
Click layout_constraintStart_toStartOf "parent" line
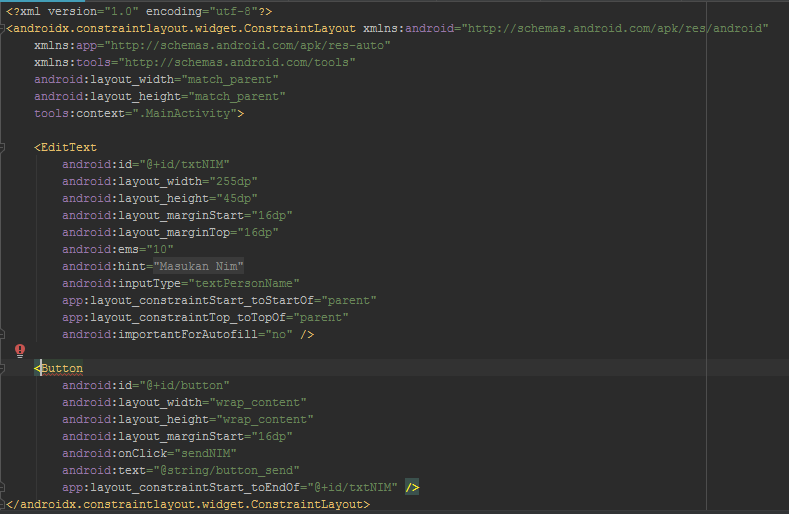click(x=219, y=301)
